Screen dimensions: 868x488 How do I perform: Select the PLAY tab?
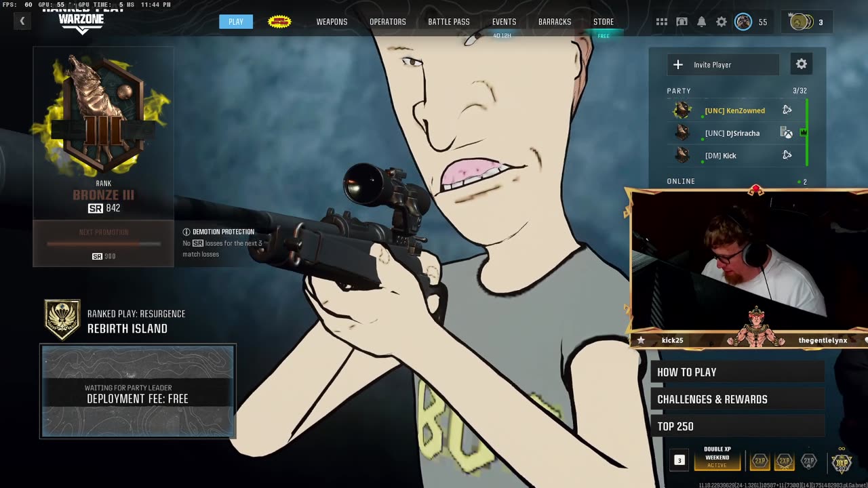coord(236,22)
